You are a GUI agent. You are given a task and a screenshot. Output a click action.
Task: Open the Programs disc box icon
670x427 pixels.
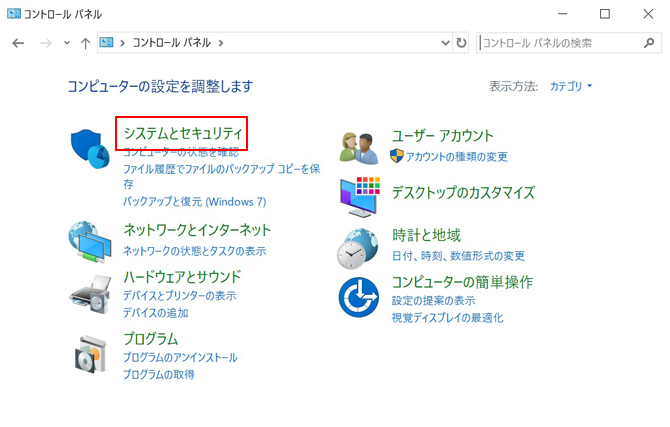90,354
